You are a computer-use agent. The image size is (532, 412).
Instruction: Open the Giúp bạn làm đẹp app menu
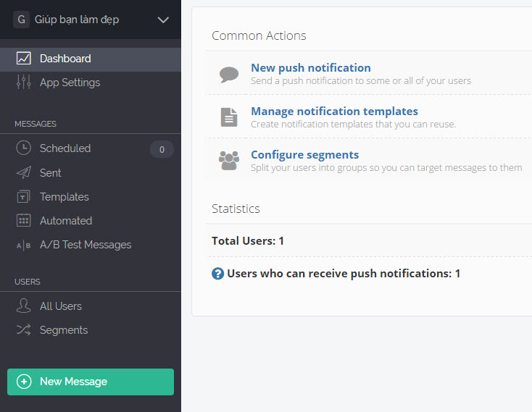(x=77, y=20)
